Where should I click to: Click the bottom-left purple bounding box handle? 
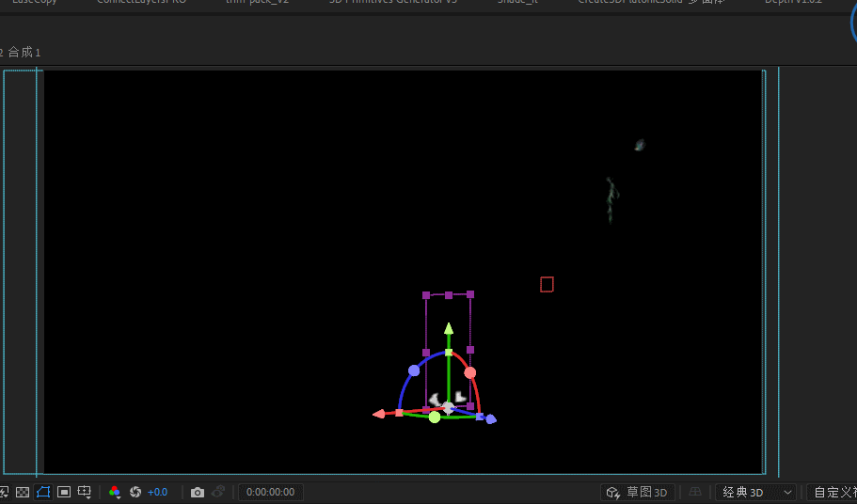coord(426,410)
